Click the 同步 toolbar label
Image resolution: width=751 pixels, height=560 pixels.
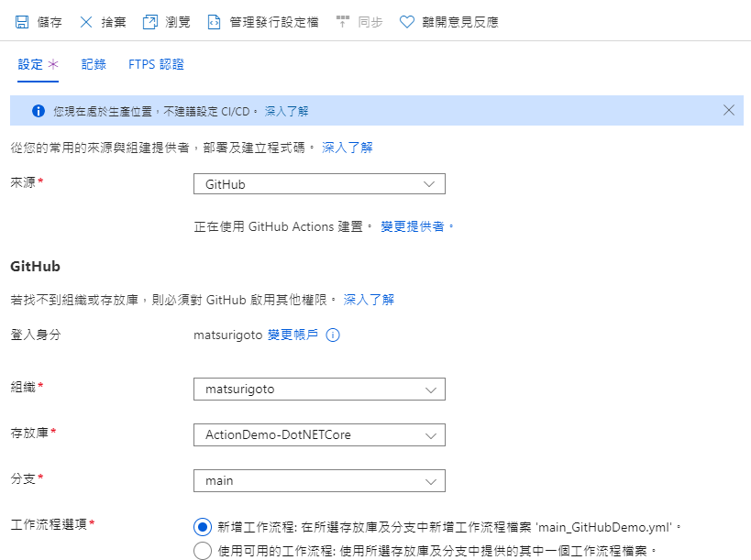[370, 22]
